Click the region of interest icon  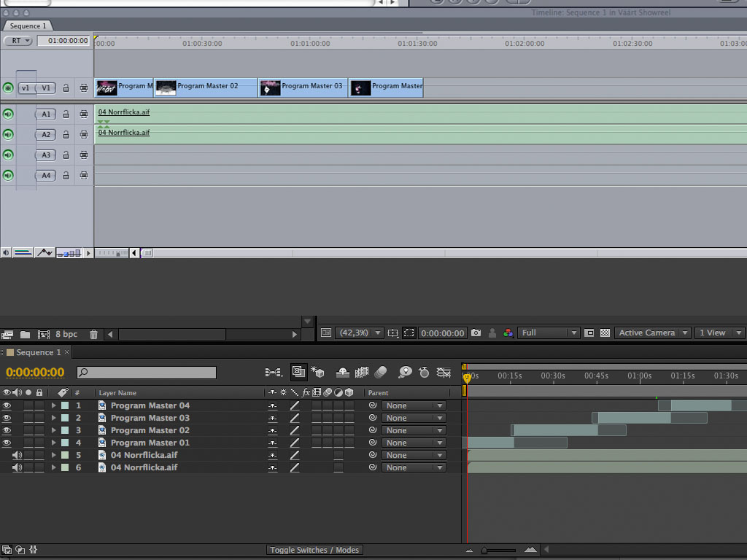click(x=409, y=333)
